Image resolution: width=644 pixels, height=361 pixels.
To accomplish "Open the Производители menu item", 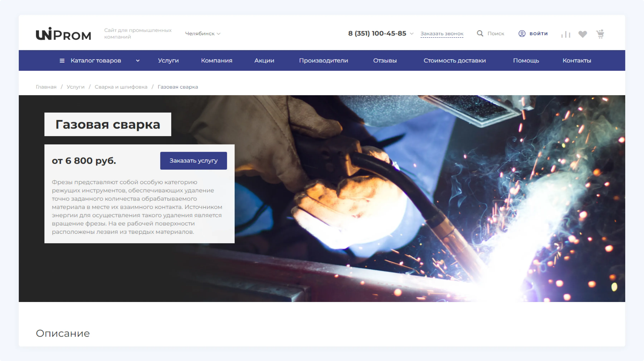I will pyautogui.click(x=323, y=60).
